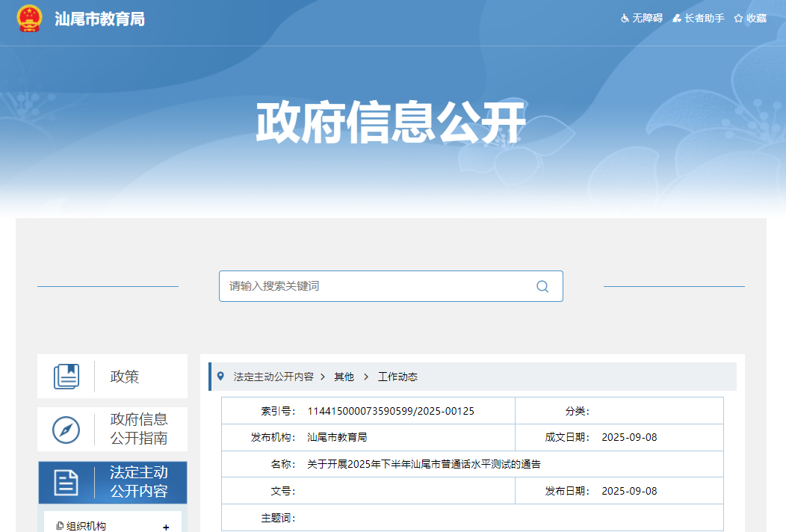Go to 法定主动公开内容 in the breadcrumb
The image size is (786, 532).
273,377
